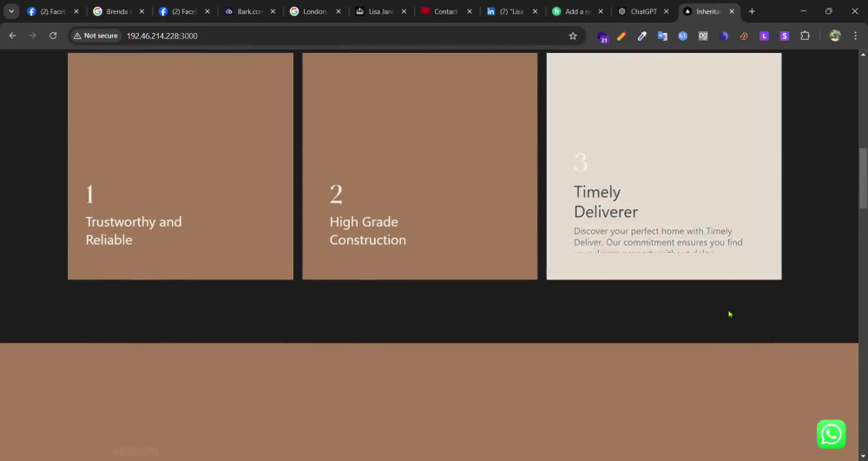
Task: Click the scrollbar up arrow
Action: [x=863, y=54]
